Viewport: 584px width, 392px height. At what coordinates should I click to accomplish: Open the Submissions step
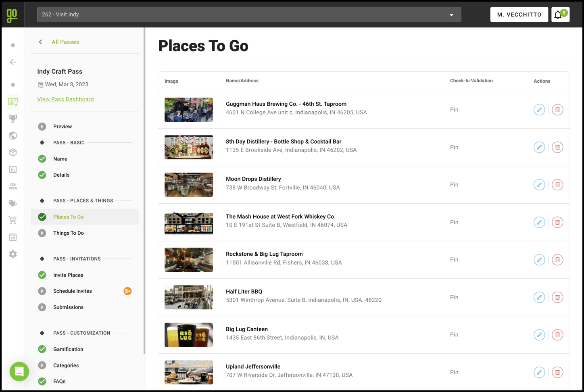point(85,307)
